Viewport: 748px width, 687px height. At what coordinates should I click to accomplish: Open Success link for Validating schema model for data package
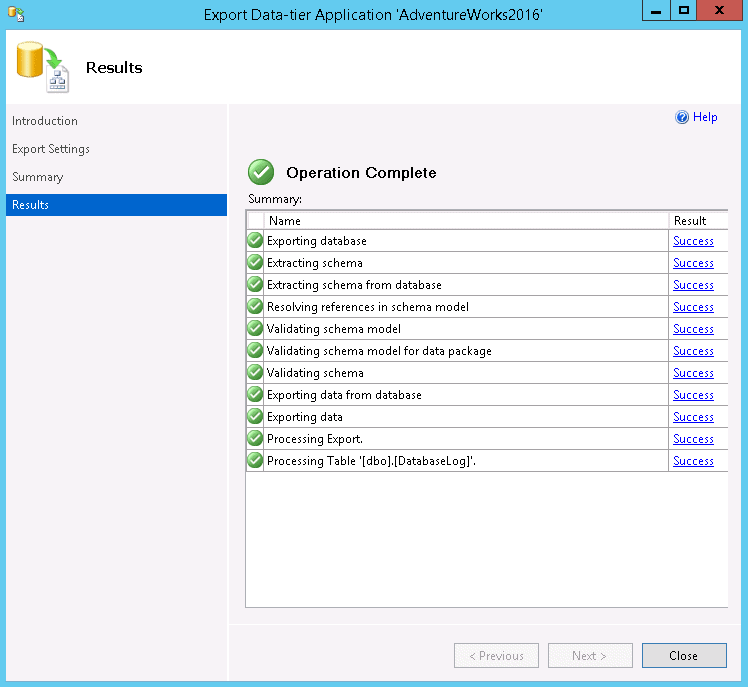[693, 351]
